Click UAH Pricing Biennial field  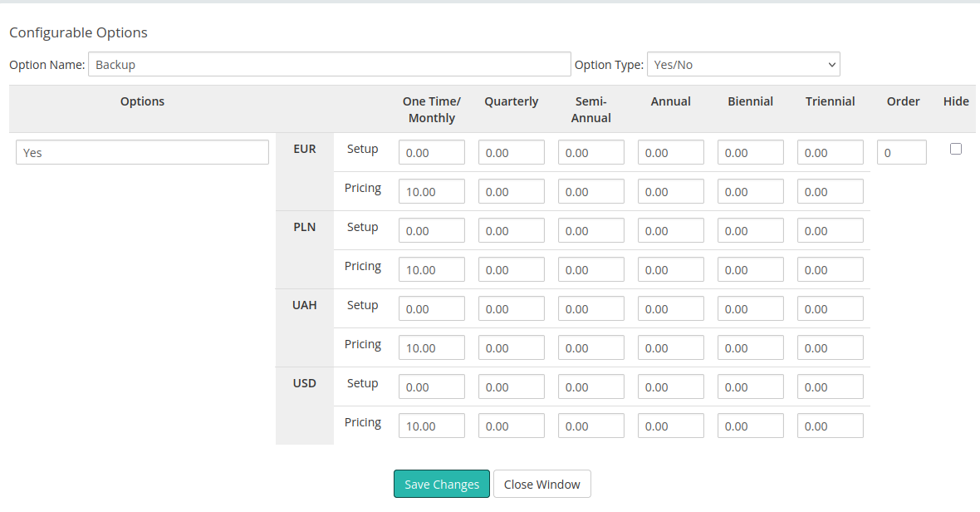click(x=750, y=348)
